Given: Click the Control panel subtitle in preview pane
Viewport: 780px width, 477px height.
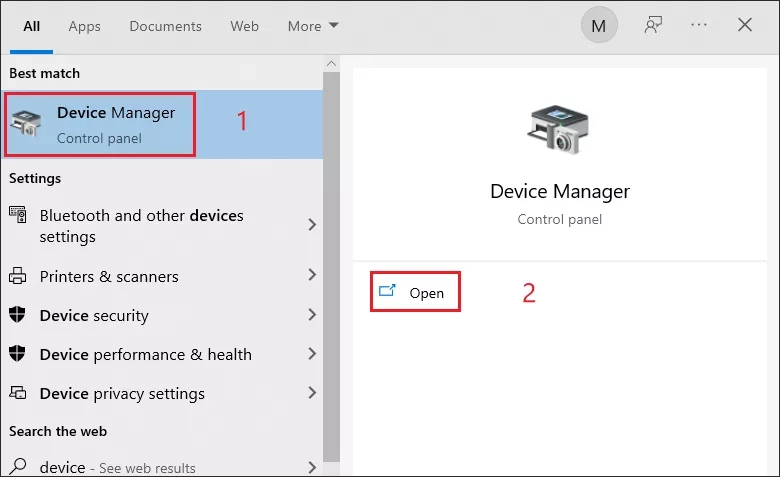Looking at the screenshot, I should click(x=560, y=219).
